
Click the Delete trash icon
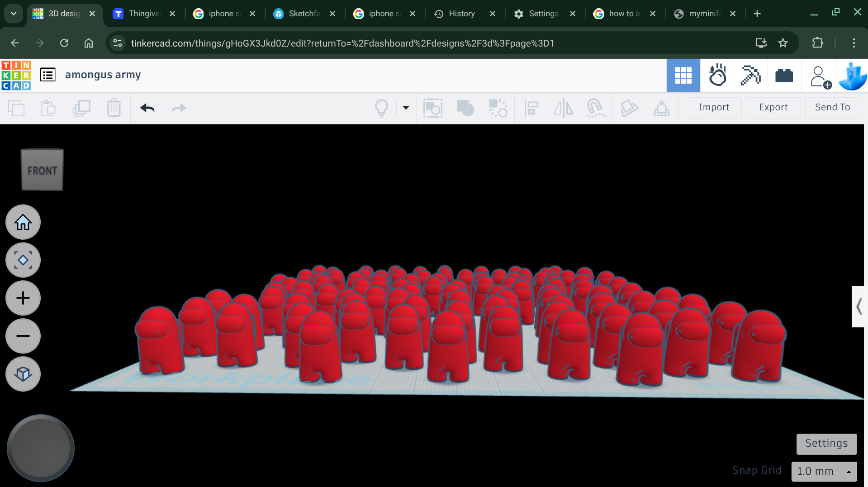point(114,108)
